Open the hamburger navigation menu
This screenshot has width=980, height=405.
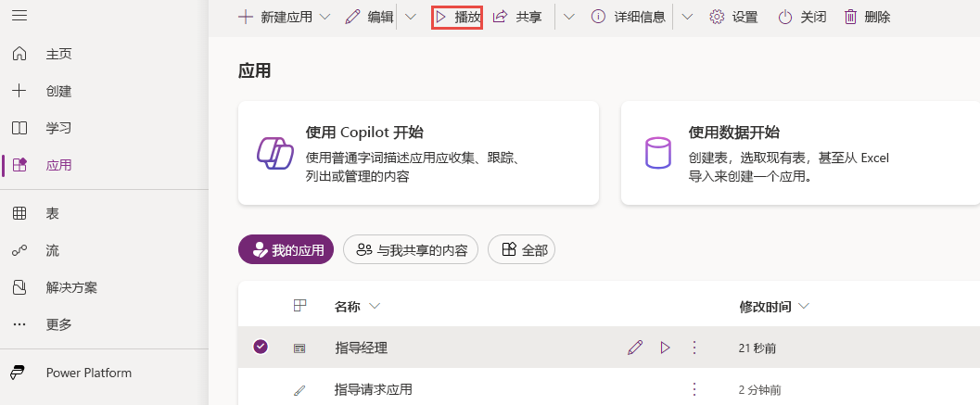pyautogui.click(x=19, y=16)
